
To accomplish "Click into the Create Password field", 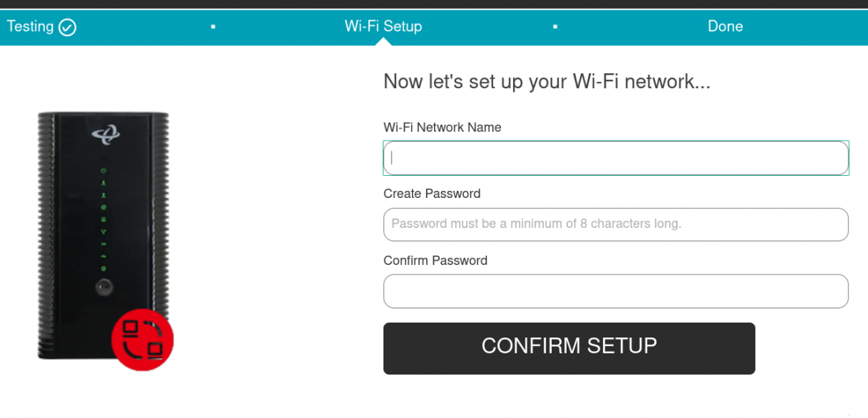I will (615, 224).
